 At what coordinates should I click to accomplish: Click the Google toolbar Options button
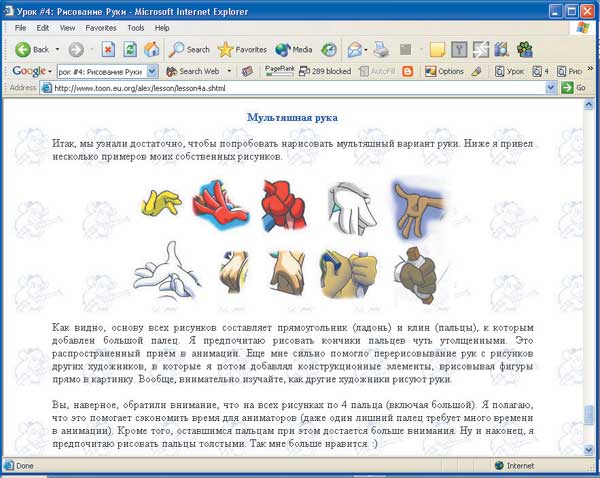click(444, 72)
